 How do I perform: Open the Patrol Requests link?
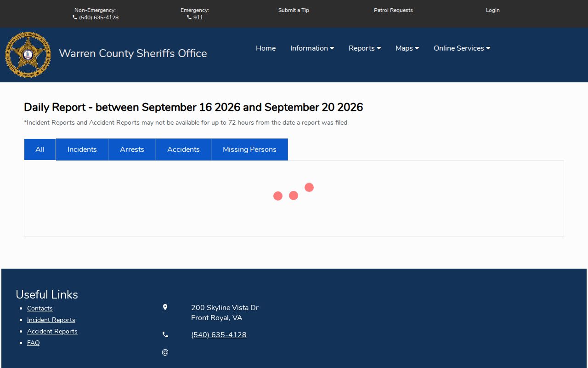click(x=393, y=10)
